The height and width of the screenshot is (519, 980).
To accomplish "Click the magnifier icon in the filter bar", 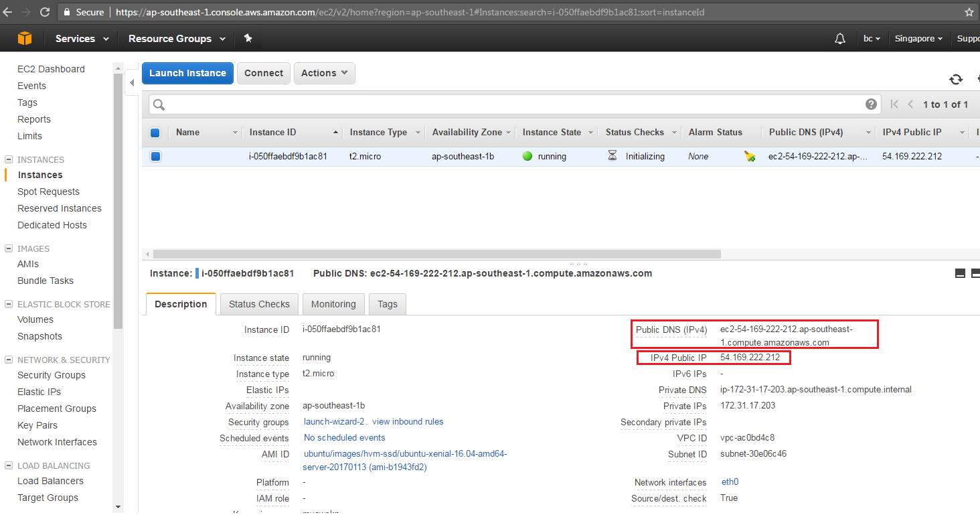I will tap(158, 104).
